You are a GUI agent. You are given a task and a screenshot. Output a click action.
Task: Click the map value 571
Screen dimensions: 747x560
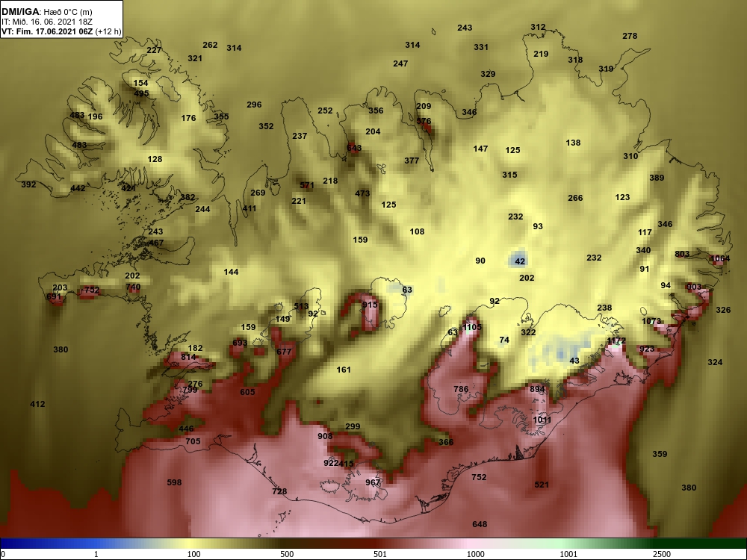pos(307,185)
